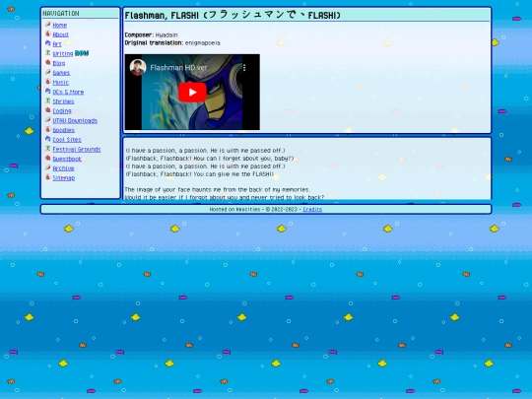The width and height of the screenshot is (532, 399).
Task: Click the Flashman, FLASH! page heading
Action: point(233,15)
